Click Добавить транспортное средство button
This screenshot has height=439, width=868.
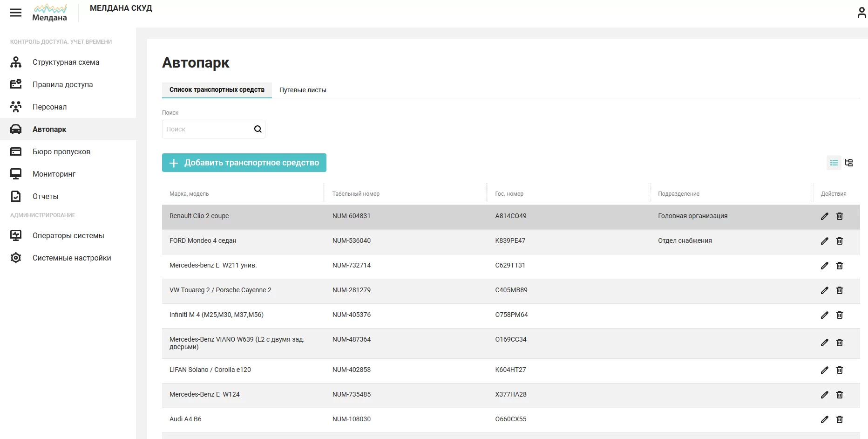coord(244,163)
